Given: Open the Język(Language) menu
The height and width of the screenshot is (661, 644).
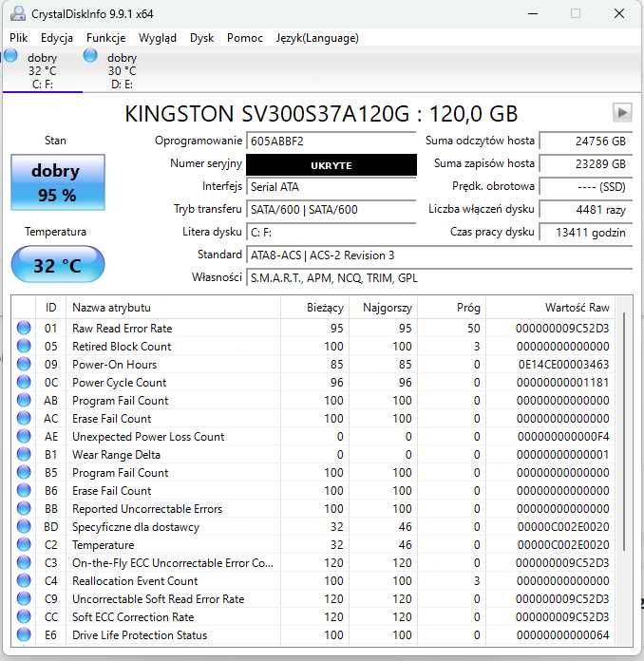Looking at the screenshot, I should 317,38.
